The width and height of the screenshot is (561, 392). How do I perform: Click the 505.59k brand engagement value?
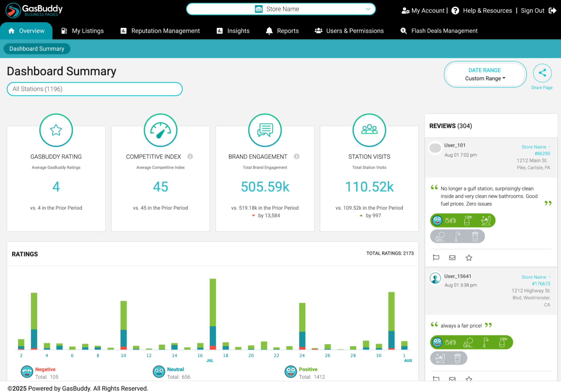pyautogui.click(x=265, y=187)
